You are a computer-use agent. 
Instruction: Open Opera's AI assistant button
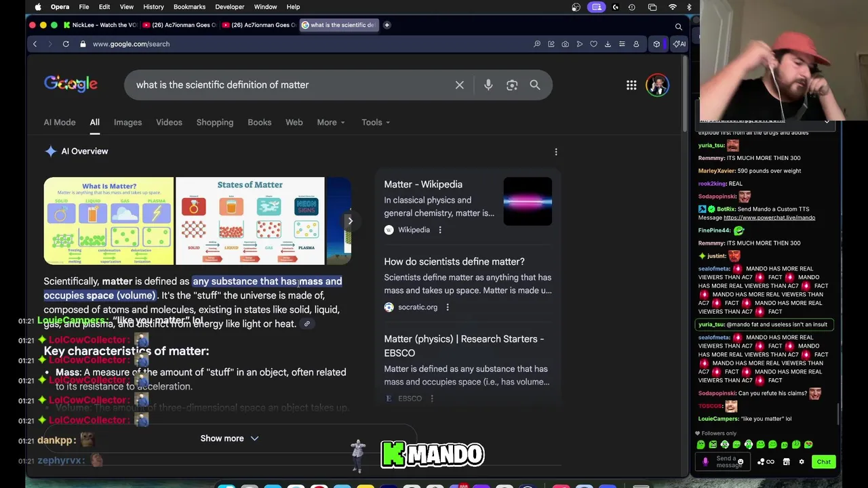click(679, 44)
